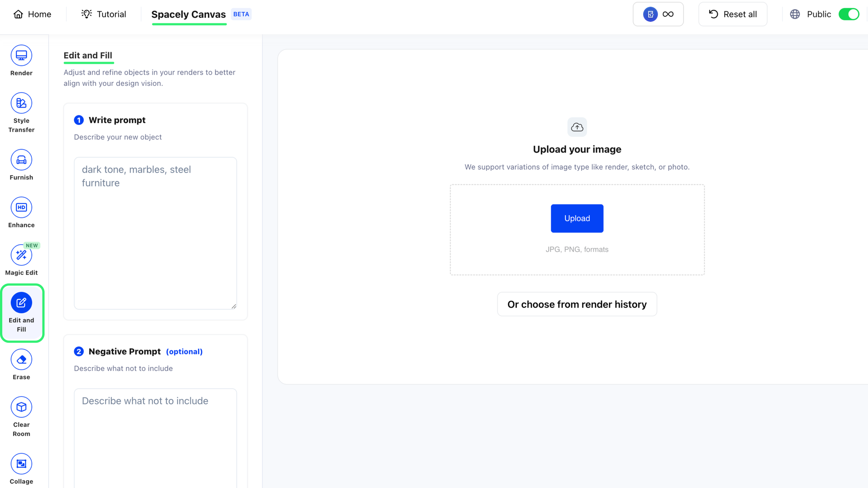Switch to Spacely Canvas tab
The width and height of the screenshot is (868, 488).
click(188, 14)
